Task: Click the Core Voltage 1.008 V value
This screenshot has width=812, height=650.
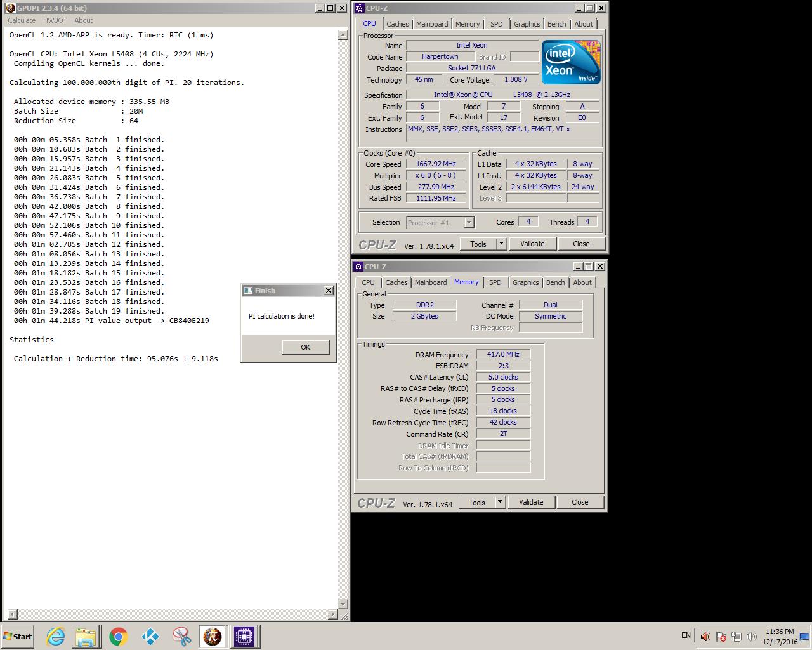Action: click(516, 79)
